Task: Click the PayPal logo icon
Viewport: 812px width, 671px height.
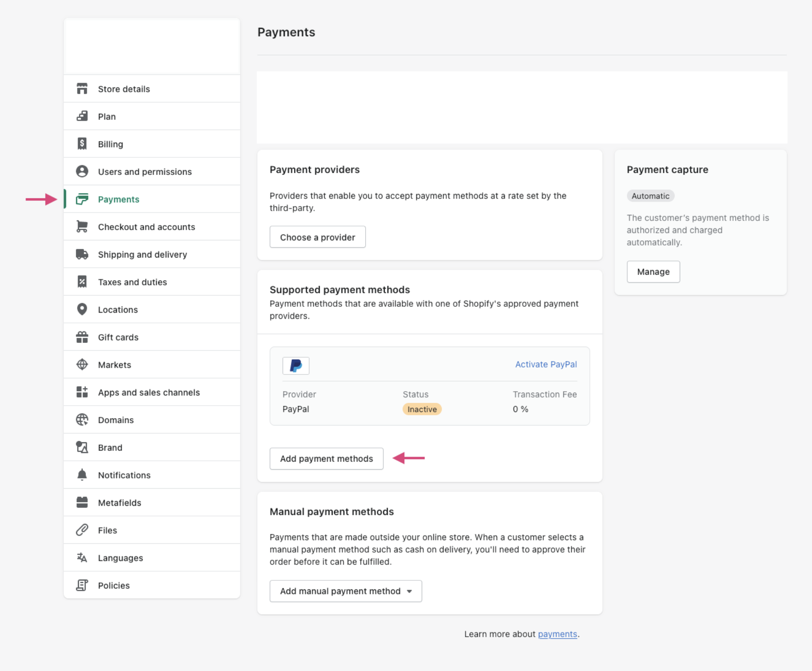Action: click(296, 366)
